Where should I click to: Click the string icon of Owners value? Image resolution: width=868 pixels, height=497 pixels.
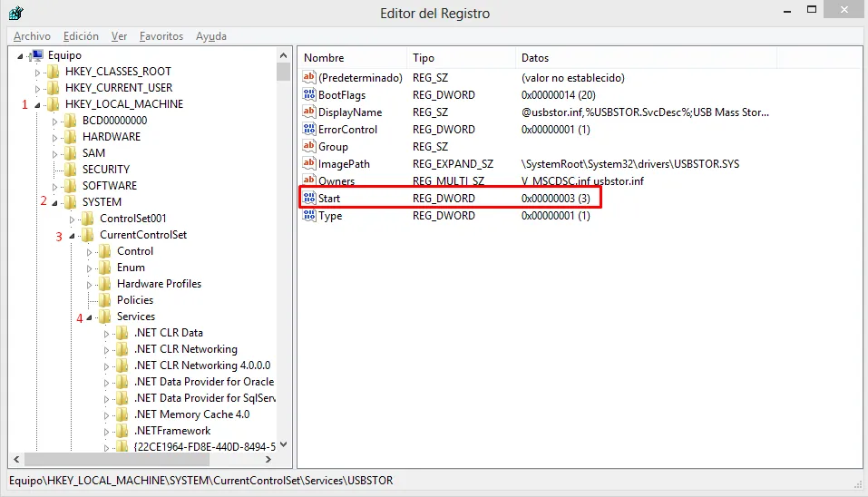tap(309, 180)
